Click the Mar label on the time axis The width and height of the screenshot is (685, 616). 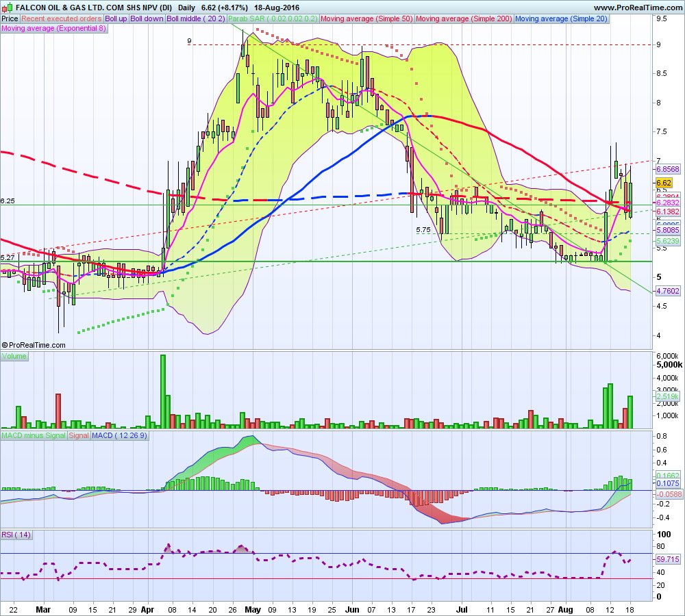[x=42, y=609]
